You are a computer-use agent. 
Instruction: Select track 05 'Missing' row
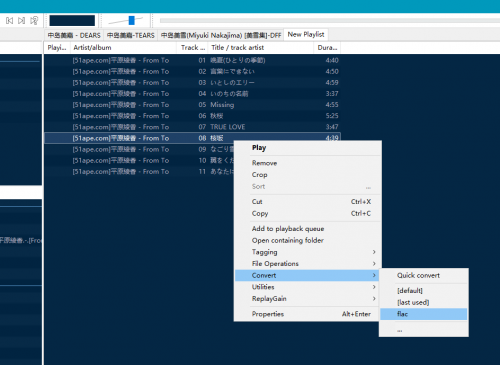click(192, 105)
